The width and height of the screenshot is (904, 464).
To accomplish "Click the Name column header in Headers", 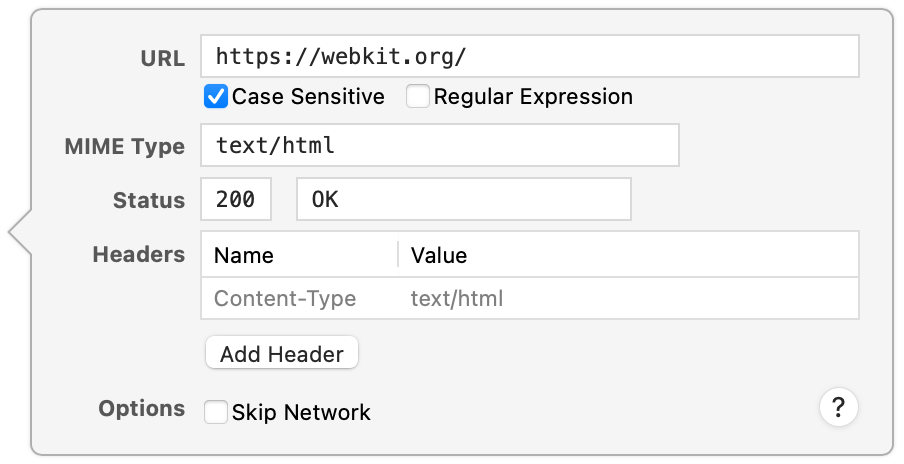I will pos(244,255).
